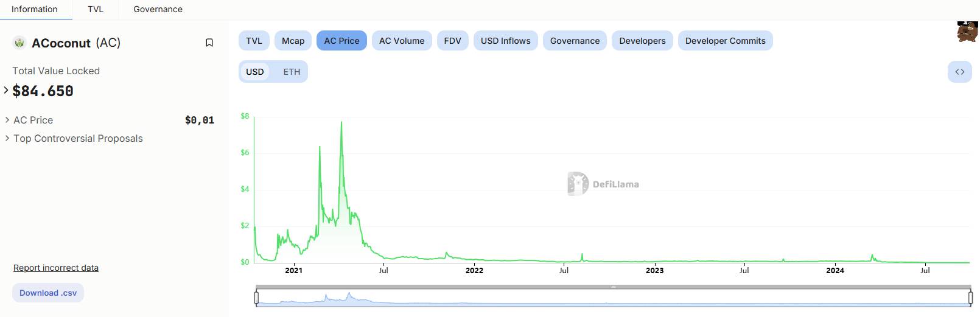Screen dimensions: 980x317
Task: Click the $0,01 AC price value
Action: click(x=200, y=120)
